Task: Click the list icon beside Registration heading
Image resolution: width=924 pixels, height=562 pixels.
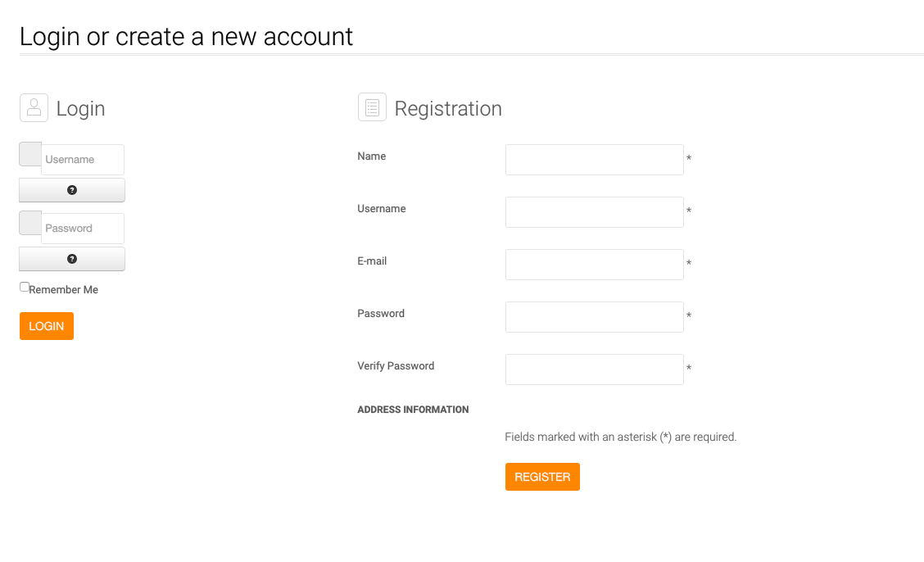Action: 372,107
